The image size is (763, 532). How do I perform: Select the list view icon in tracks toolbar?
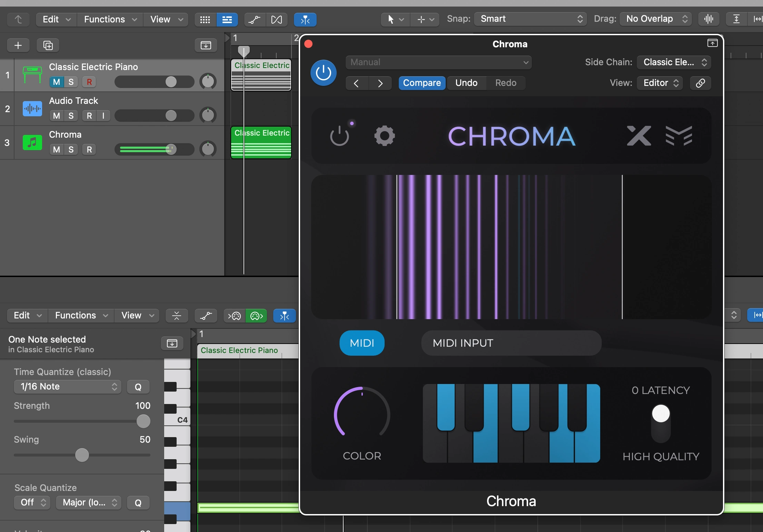(227, 20)
